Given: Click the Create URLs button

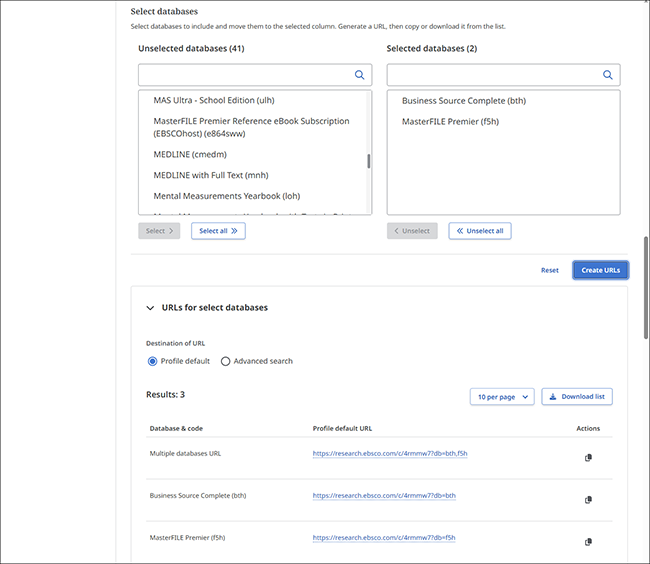Looking at the screenshot, I should click(600, 270).
